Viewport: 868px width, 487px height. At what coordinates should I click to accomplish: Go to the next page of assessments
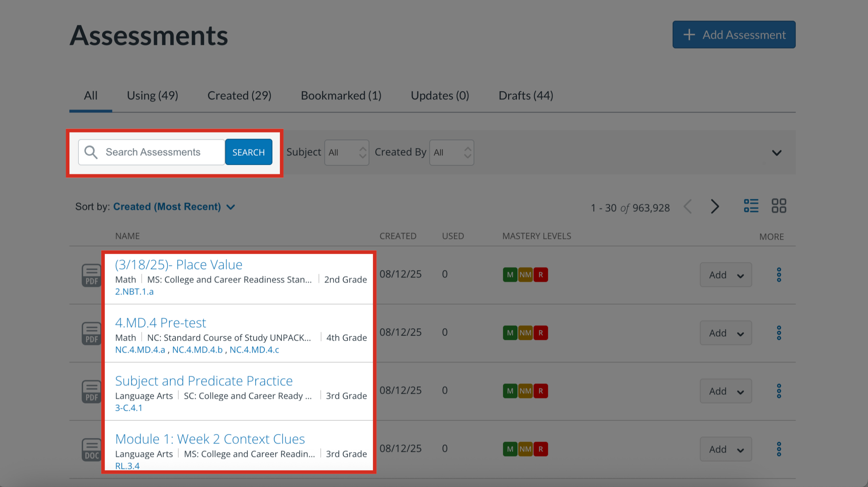[715, 206]
